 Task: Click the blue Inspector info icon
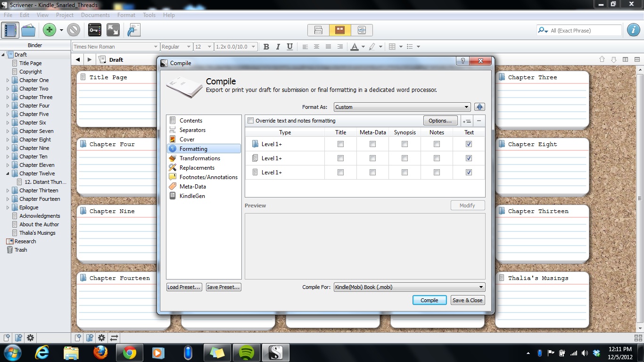click(x=633, y=30)
